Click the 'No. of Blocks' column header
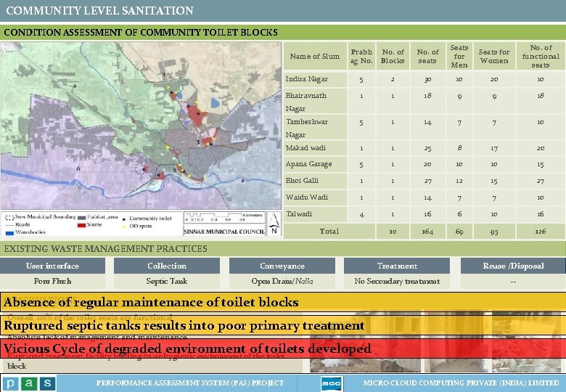 (x=393, y=57)
